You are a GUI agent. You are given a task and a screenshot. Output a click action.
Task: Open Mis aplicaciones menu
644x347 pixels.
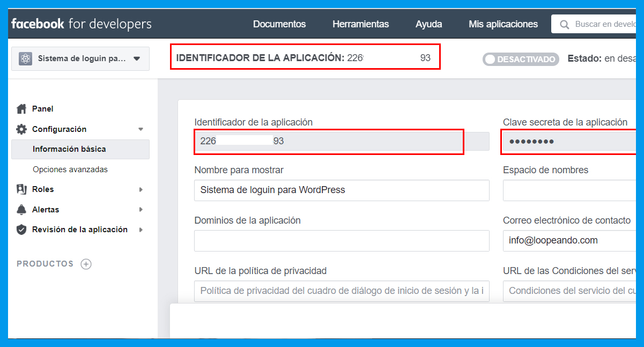tap(504, 24)
